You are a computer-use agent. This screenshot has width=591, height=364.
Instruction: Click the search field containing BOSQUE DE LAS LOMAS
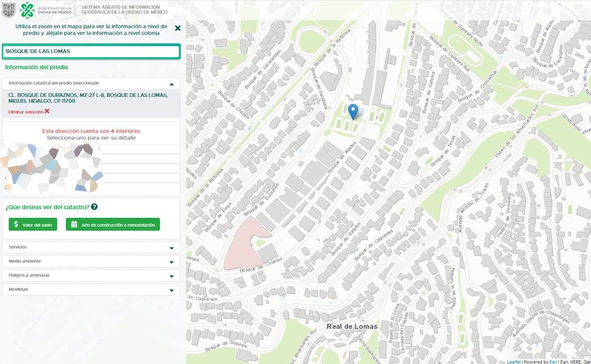(x=91, y=51)
